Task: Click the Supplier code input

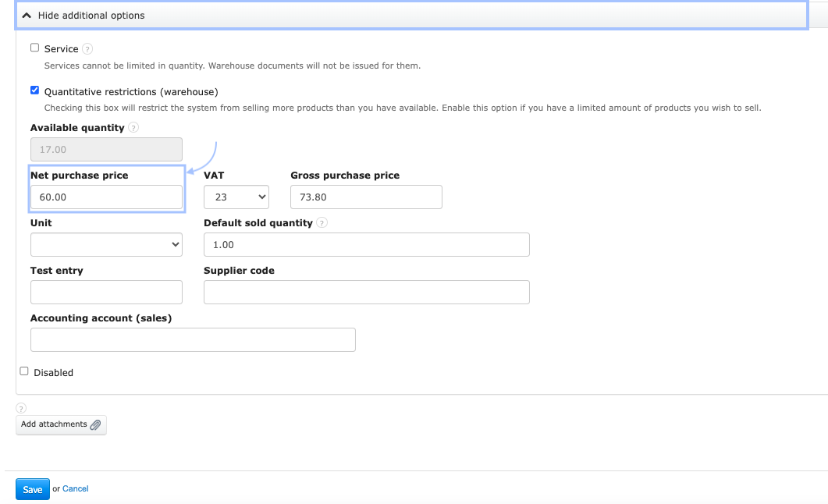Action: pyautogui.click(x=366, y=293)
